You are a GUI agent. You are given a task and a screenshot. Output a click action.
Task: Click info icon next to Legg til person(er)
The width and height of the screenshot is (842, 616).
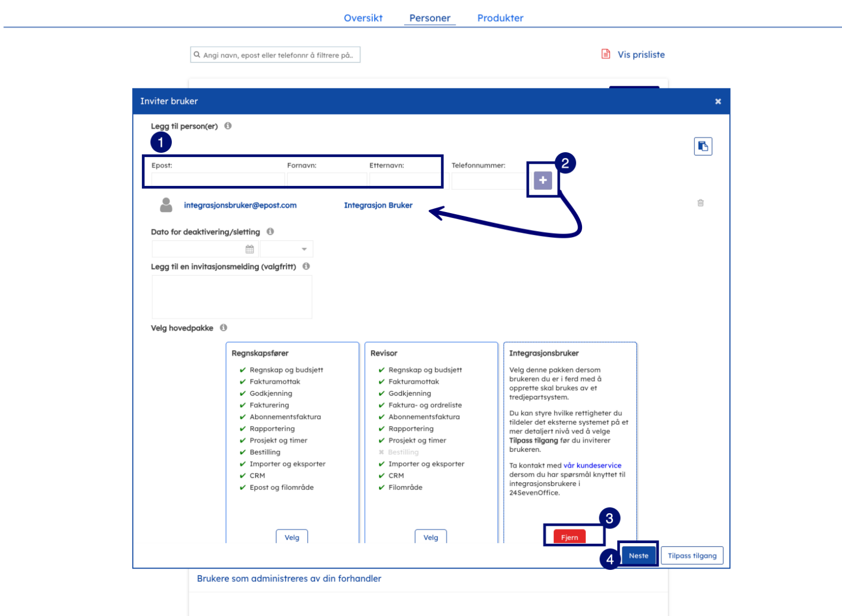coord(228,126)
